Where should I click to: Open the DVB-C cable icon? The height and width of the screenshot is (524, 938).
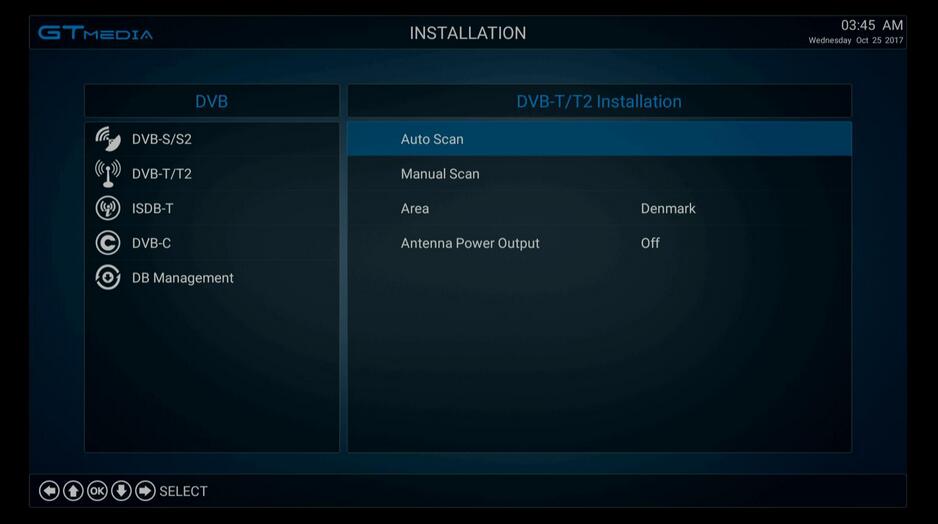point(108,243)
